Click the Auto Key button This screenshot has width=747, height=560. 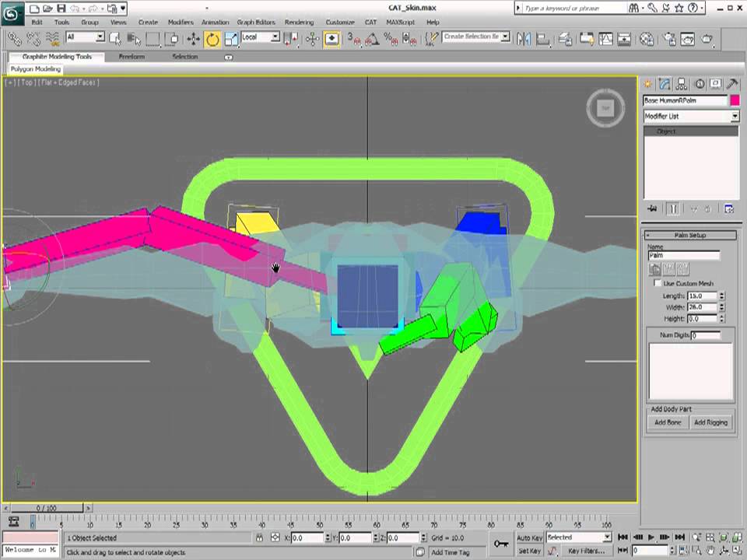529,537
